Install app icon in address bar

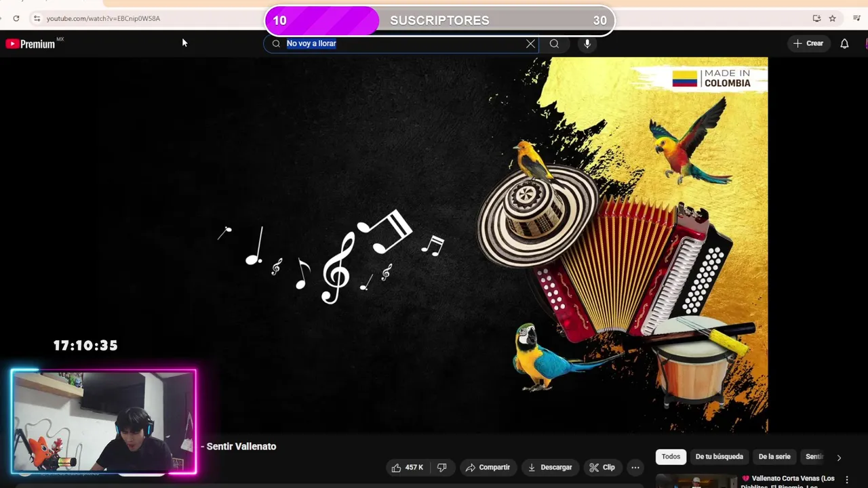pos(816,18)
